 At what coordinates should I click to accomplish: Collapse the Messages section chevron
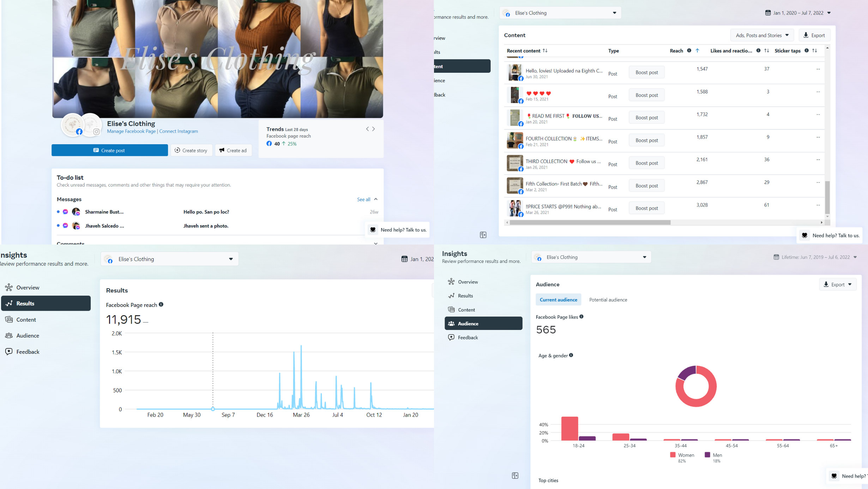pos(376,199)
